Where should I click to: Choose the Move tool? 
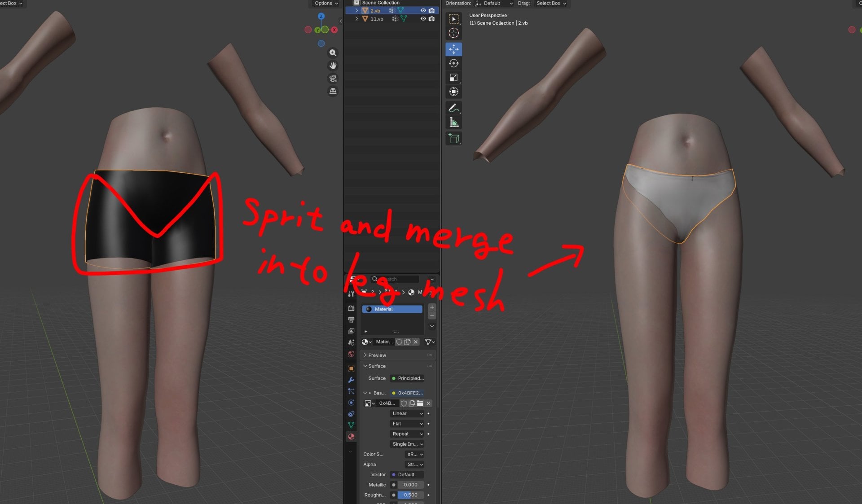453,49
